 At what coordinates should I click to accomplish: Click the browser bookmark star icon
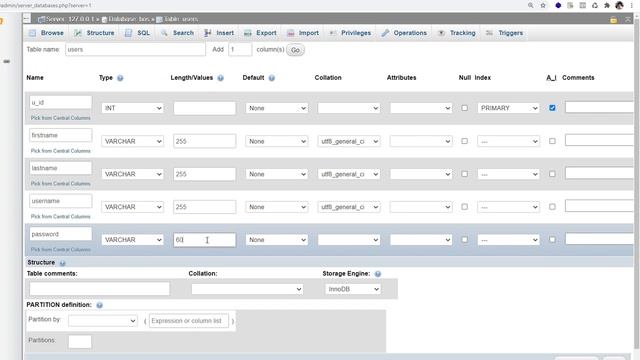pyautogui.click(x=543, y=5)
